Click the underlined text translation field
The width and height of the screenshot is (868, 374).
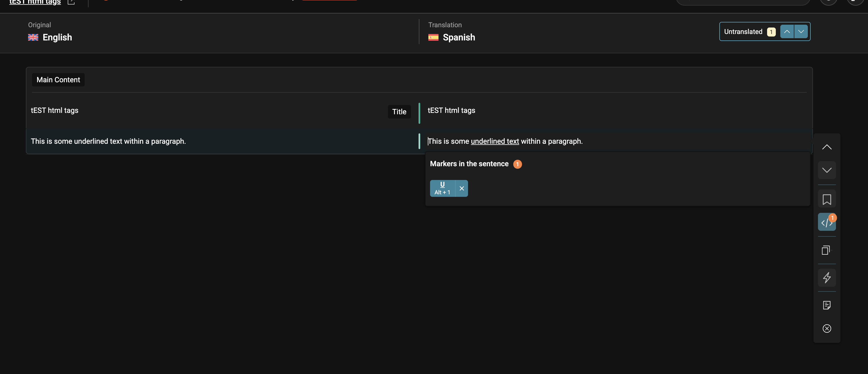click(x=505, y=142)
